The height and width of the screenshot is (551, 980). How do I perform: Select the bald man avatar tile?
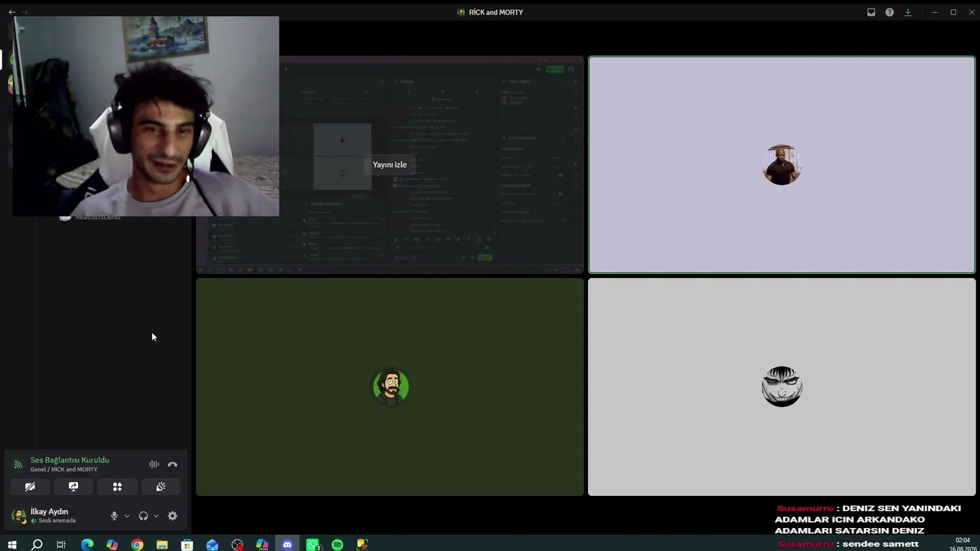(782, 165)
